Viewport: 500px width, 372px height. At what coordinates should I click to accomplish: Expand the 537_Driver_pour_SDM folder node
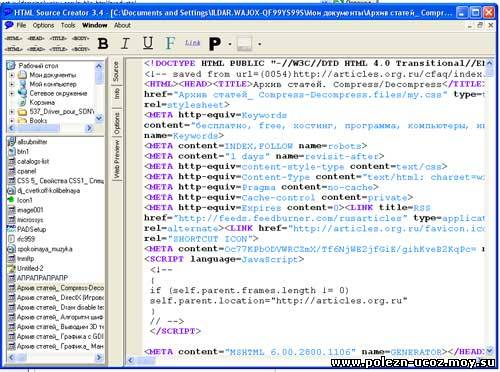(12, 112)
